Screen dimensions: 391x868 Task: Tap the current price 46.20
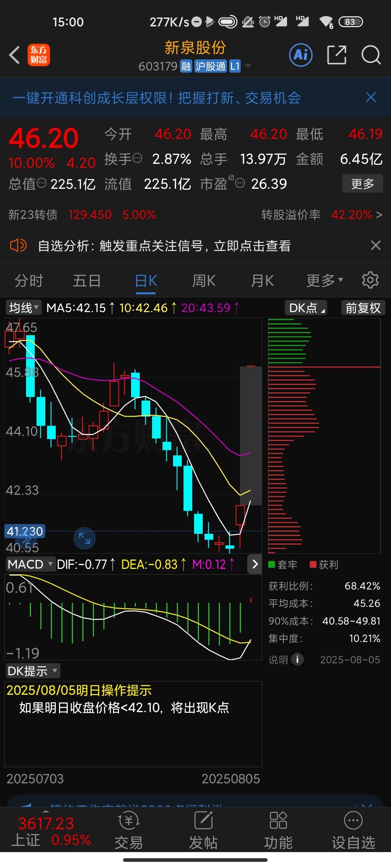pyautogui.click(x=43, y=139)
